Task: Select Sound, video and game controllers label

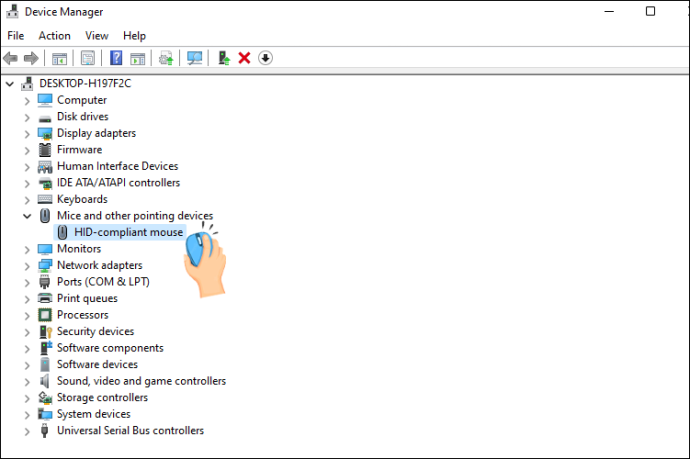Action: pos(141,381)
